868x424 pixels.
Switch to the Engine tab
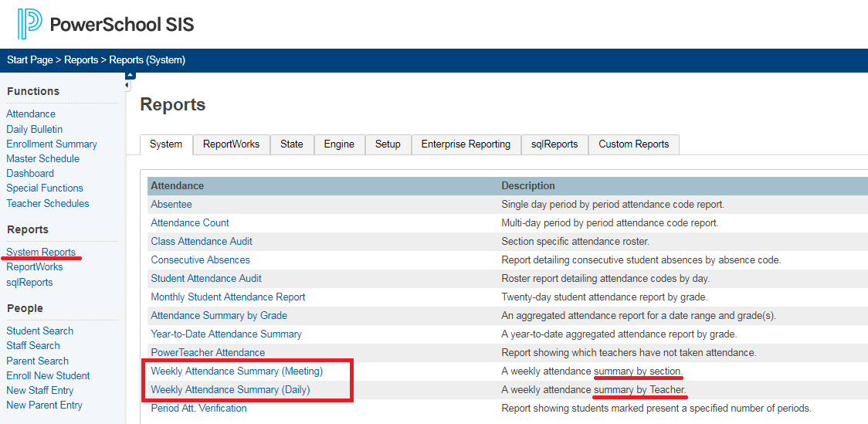(339, 144)
